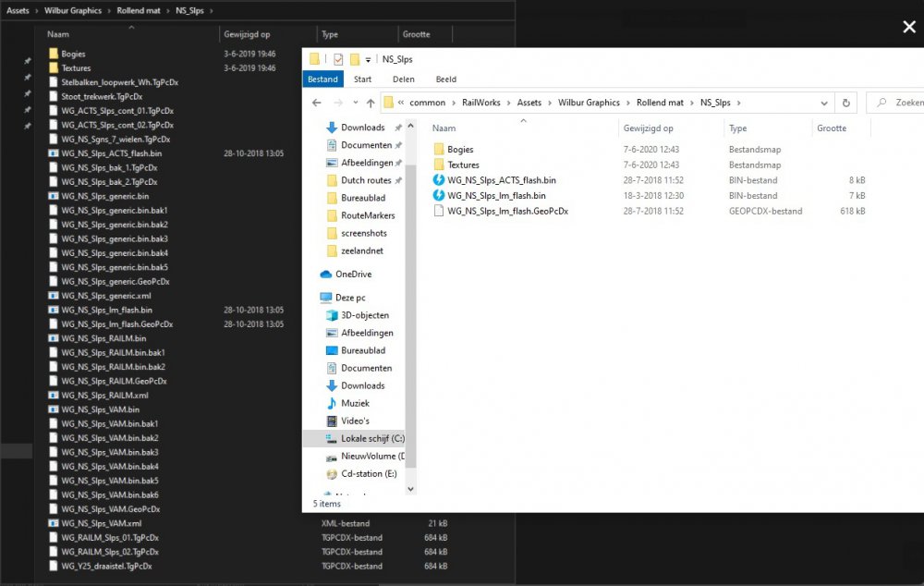Go back using the back arrow
Image resolution: width=924 pixels, height=586 pixels.
318,103
